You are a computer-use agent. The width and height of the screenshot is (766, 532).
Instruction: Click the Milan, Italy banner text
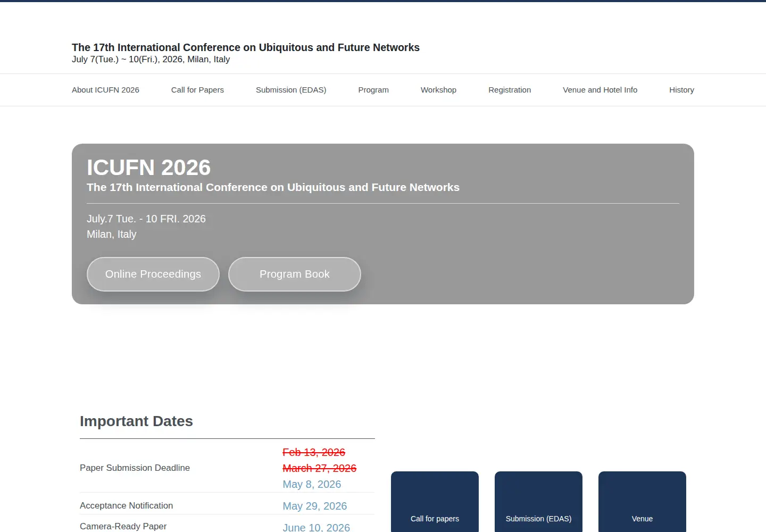[x=112, y=234]
